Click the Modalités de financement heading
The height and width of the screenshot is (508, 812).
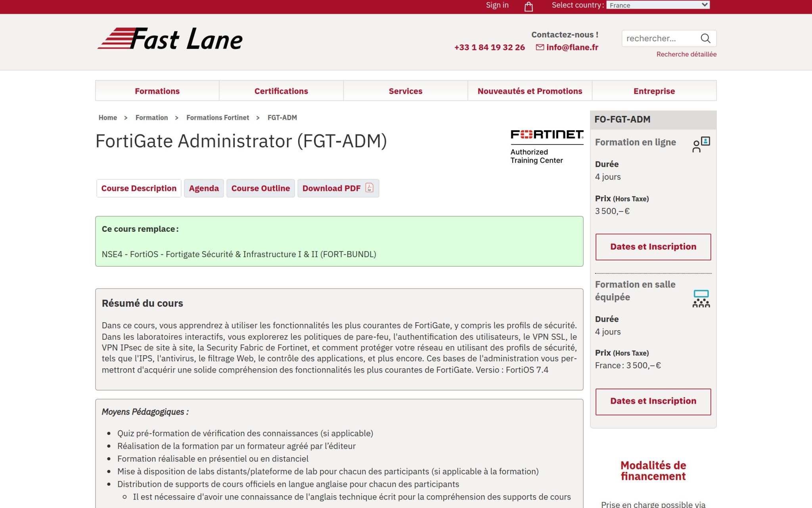point(653,471)
